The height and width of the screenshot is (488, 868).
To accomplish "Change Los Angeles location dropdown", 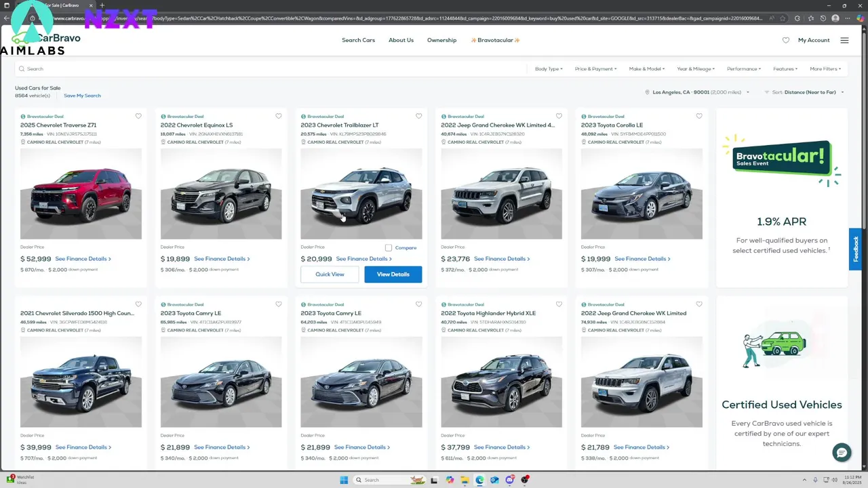I will pyautogui.click(x=698, y=92).
